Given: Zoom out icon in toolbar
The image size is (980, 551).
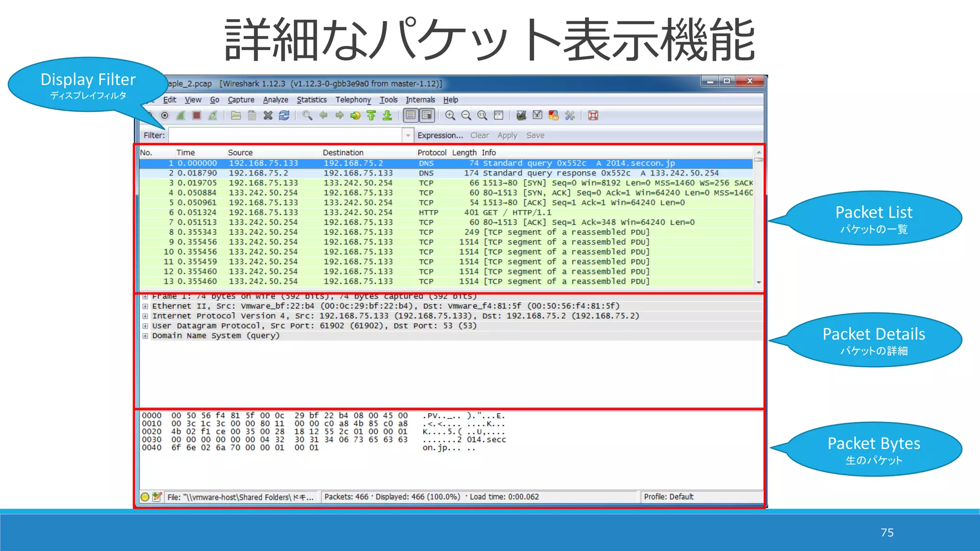Looking at the screenshot, I should (x=466, y=115).
